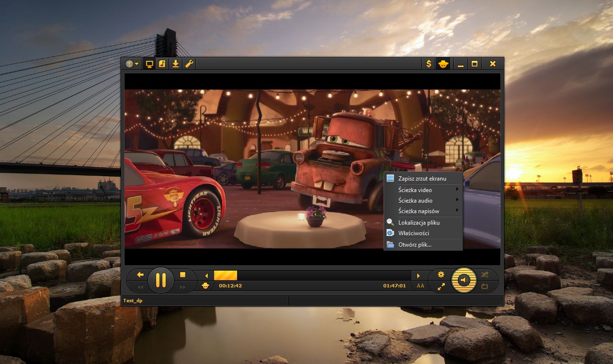Viewport: 613px width, 364px height.
Task: Click the dollar sign icon
Action: (x=429, y=64)
